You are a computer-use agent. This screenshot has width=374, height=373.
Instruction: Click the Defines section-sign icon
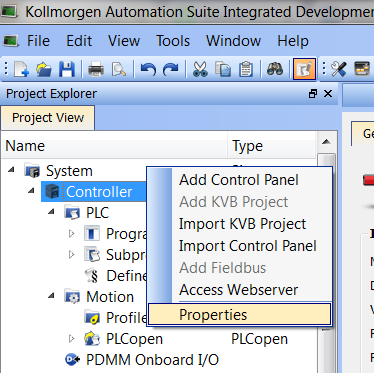(x=92, y=276)
